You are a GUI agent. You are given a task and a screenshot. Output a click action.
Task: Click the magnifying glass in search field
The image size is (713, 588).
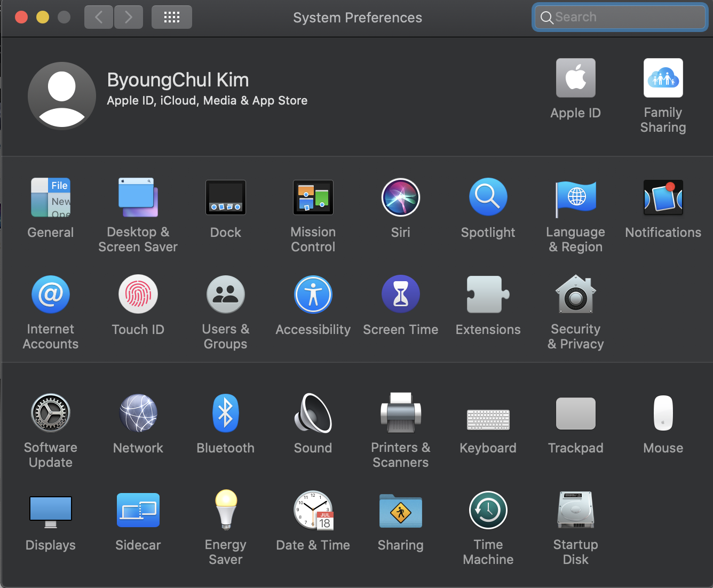coord(546,18)
